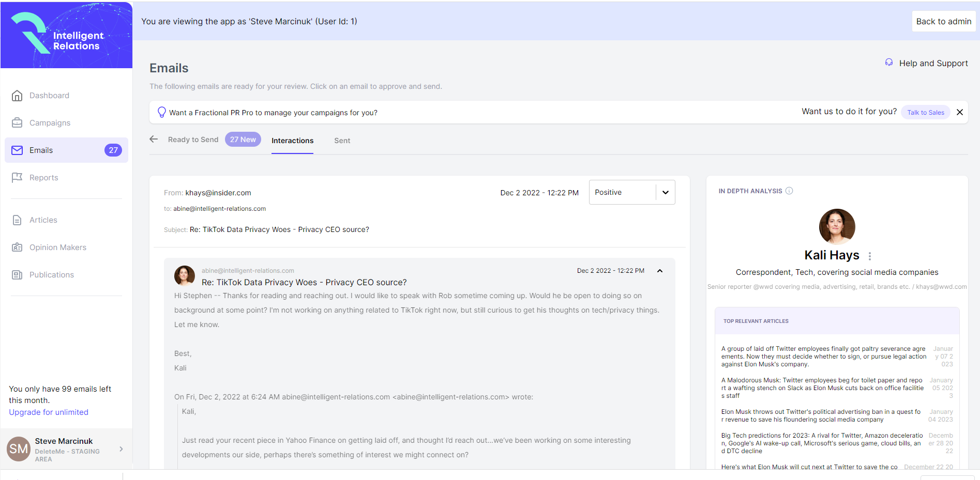
Task: Click the Help and Support headset icon
Action: [889, 63]
